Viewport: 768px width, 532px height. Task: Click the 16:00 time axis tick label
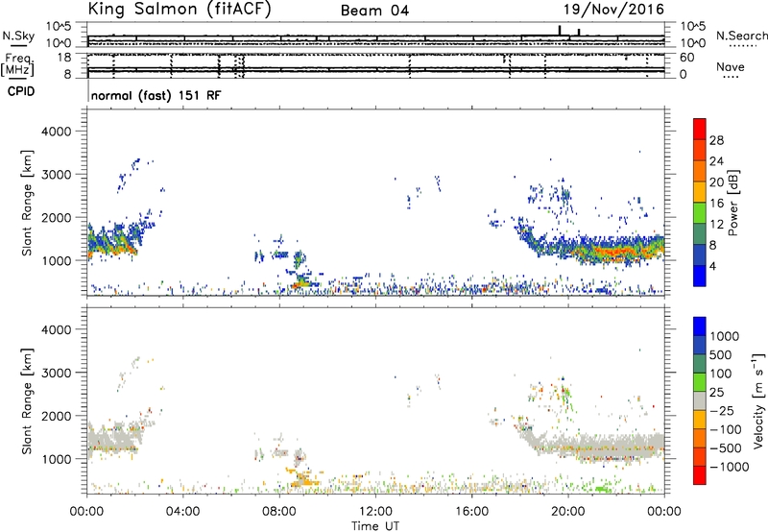471,512
